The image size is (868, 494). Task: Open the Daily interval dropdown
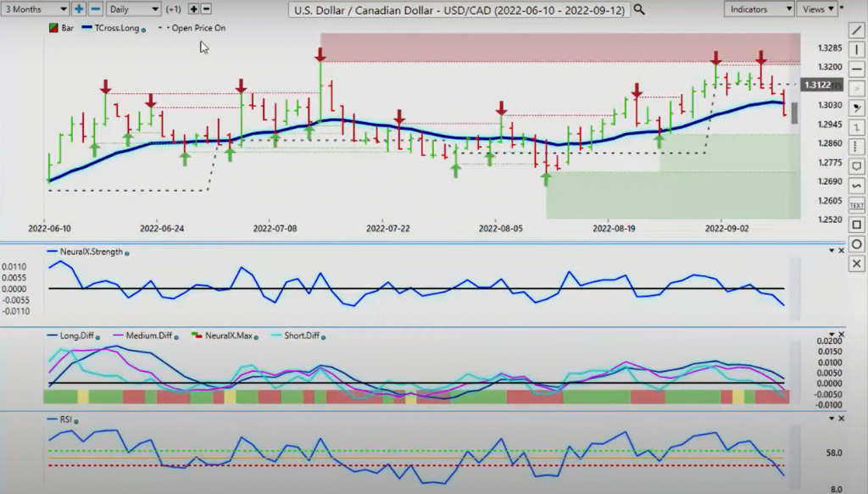(133, 8)
